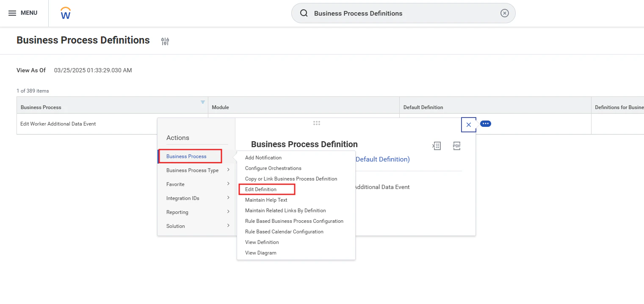Click the Business Process Definitions page title
644x304 pixels.
tap(83, 40)
